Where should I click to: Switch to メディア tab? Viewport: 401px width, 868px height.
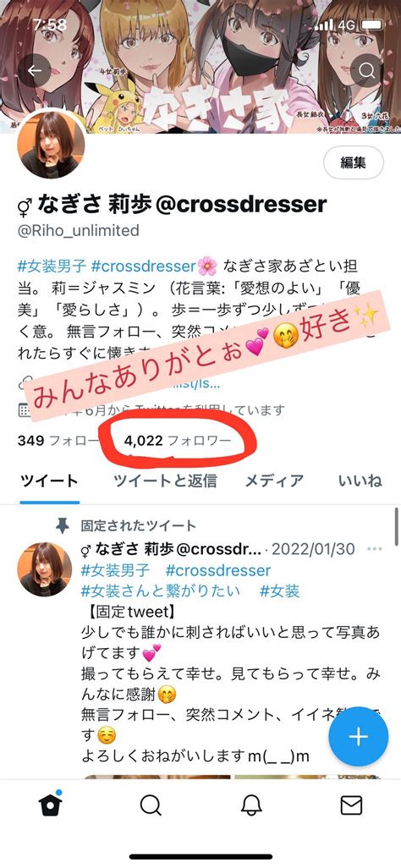click(x=274, y=481)
